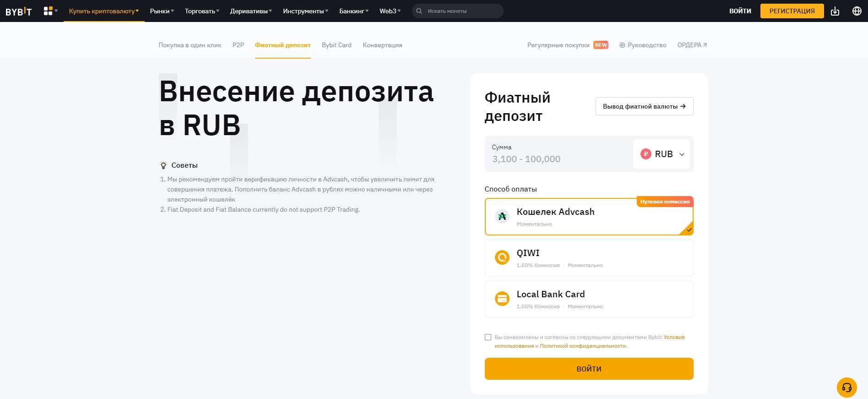
Task: Open the app download icon
Action: click(x=835, y=11)
